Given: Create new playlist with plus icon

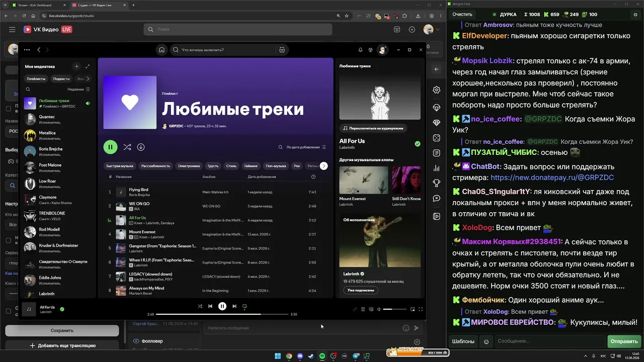Looking at the screenshot, I should pos(76,66).
